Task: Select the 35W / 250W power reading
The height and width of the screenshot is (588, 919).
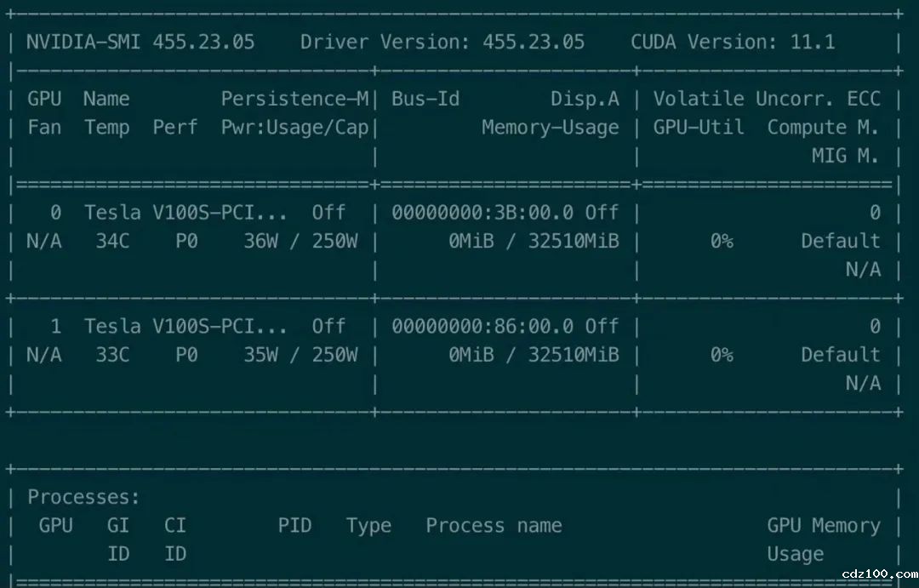Action: point(300,355)
